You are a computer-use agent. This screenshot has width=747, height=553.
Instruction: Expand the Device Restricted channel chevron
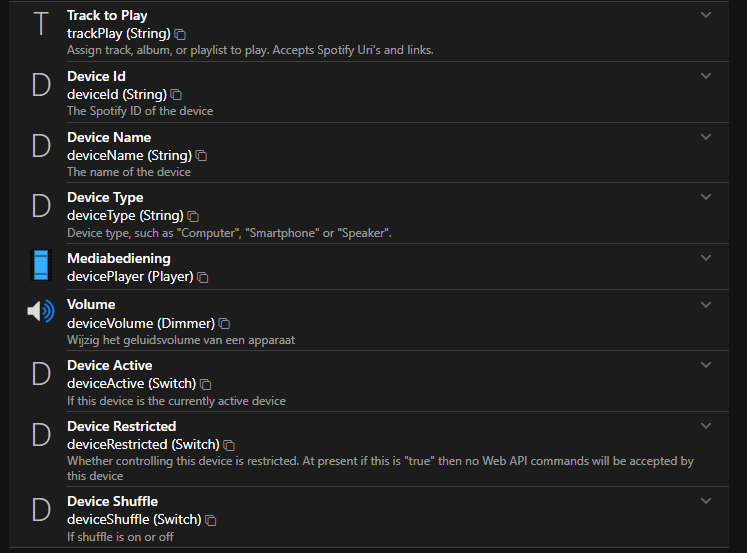click(706, 426)
